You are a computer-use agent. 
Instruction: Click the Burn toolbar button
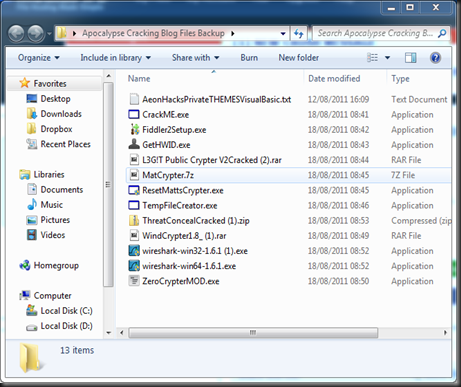coord(249,58)
